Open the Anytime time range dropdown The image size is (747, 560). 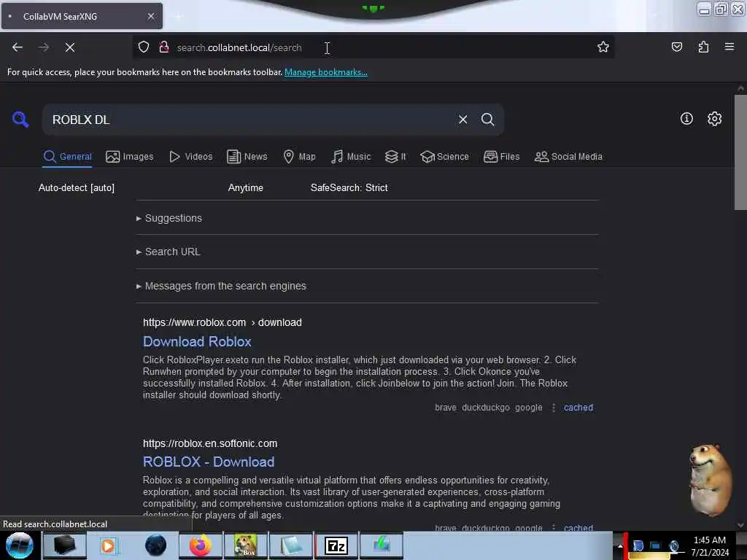245,187
